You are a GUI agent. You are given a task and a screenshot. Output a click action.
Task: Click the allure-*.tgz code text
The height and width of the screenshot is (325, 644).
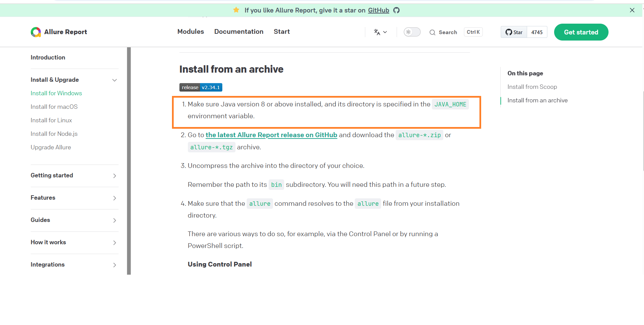[x=212, y=147]
